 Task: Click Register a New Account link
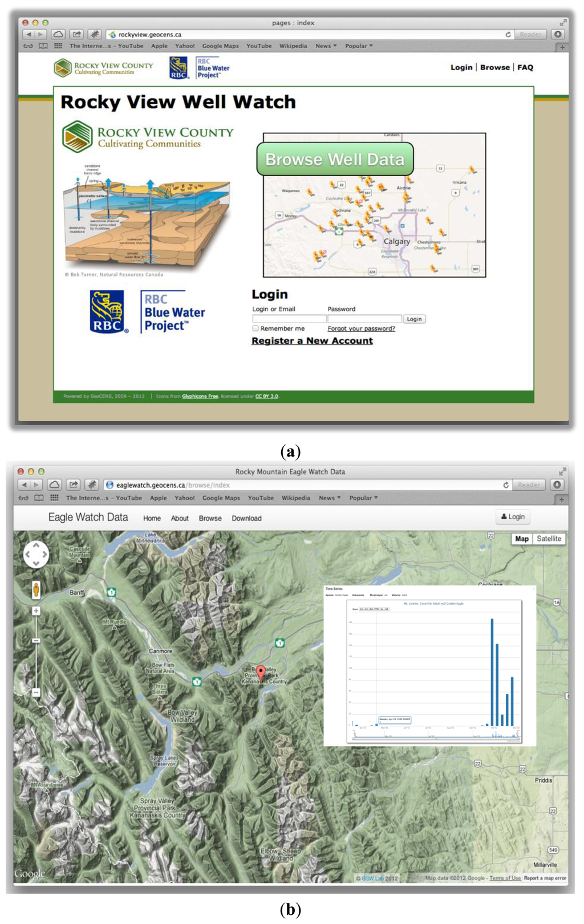pos(312,340)
